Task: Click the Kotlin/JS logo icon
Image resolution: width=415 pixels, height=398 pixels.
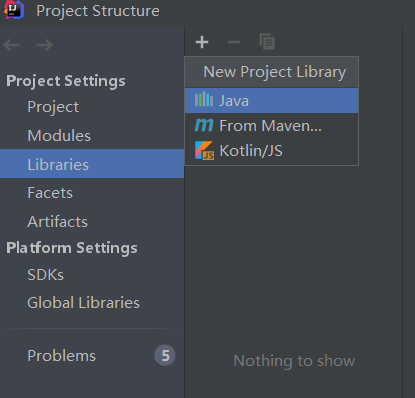Action: tap(204, 150)
